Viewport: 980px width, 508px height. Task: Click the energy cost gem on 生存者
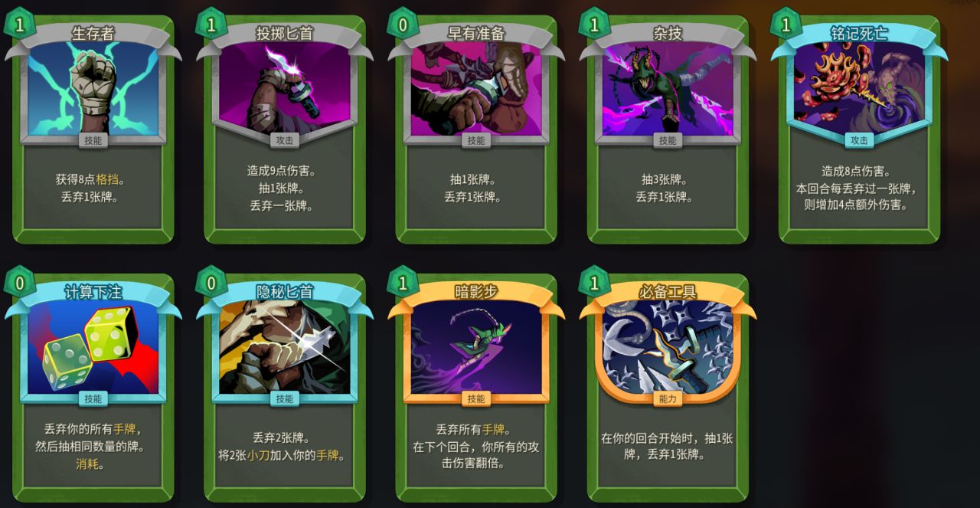20,25
